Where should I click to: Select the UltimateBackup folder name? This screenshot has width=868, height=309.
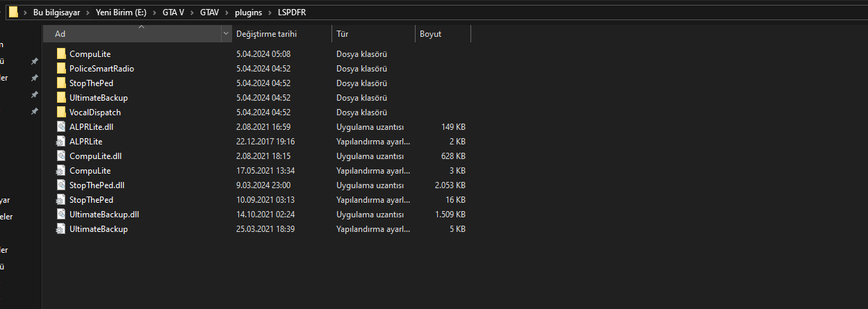pos(99,97)
